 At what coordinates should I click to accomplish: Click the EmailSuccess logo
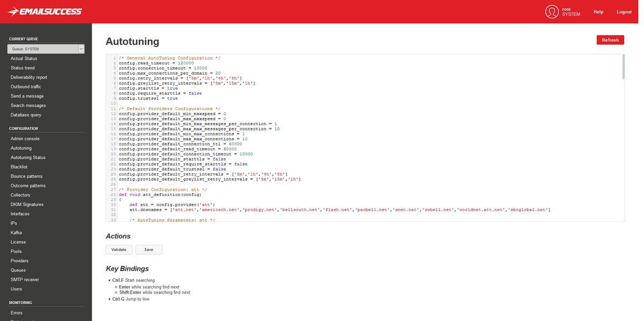pos(45,11)
